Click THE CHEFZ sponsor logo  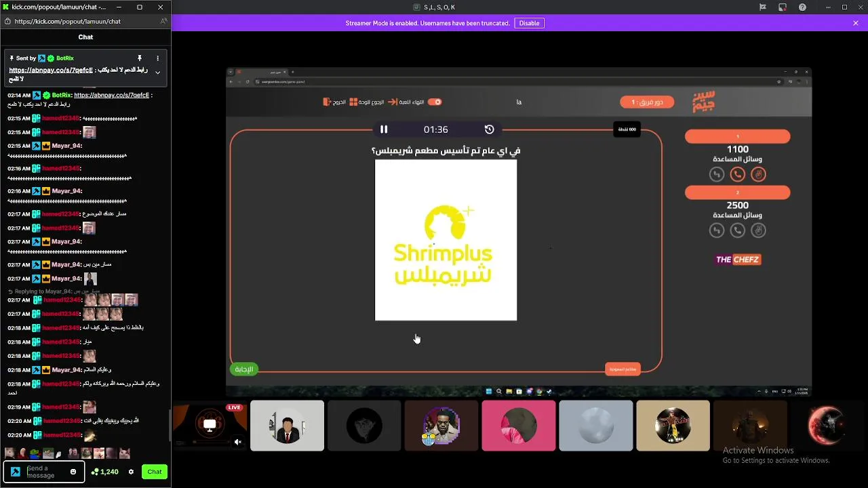click(x=738, y=260)
